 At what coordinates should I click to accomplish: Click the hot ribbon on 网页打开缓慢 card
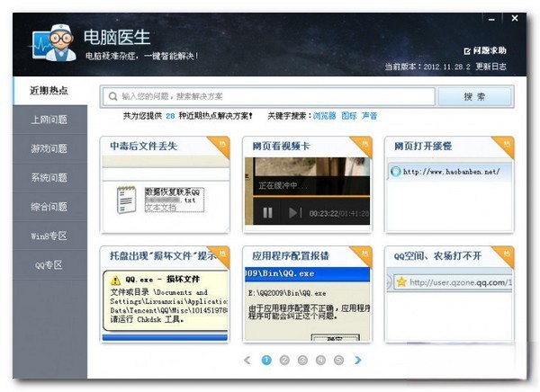tap(505, 146)
